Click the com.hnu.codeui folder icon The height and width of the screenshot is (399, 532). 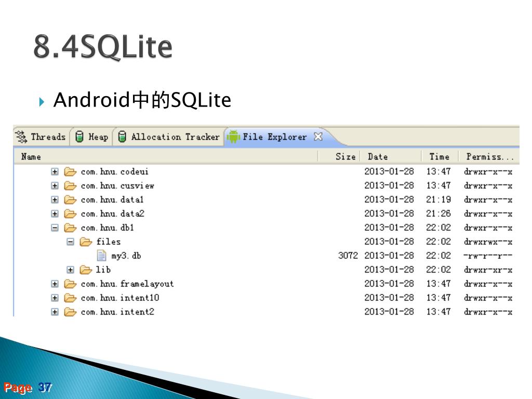pos(70,171)
